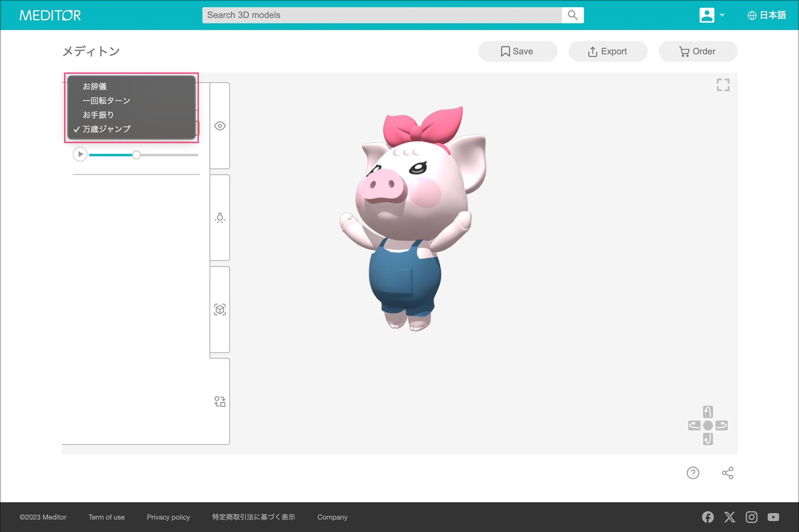The height and width of the screenshot is (532, 799).
Task: Open the shapes replace tab
Action: click(220, 402)
